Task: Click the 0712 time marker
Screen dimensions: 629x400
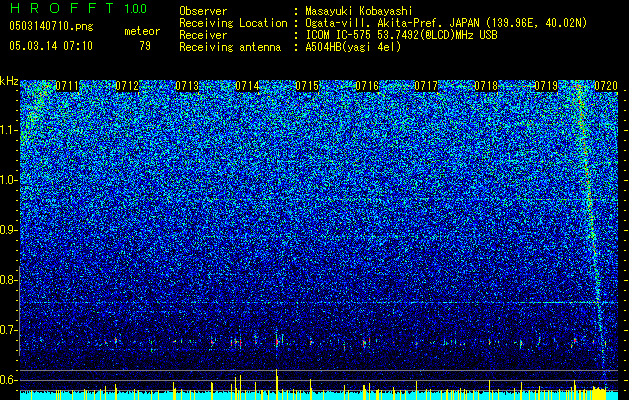Action: 127,86
